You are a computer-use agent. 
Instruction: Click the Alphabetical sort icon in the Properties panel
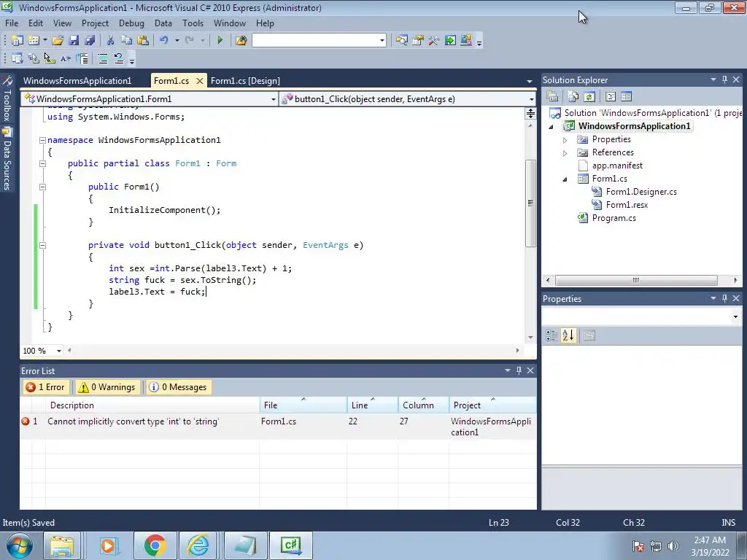pyautogui.click(x=568, y=335)
